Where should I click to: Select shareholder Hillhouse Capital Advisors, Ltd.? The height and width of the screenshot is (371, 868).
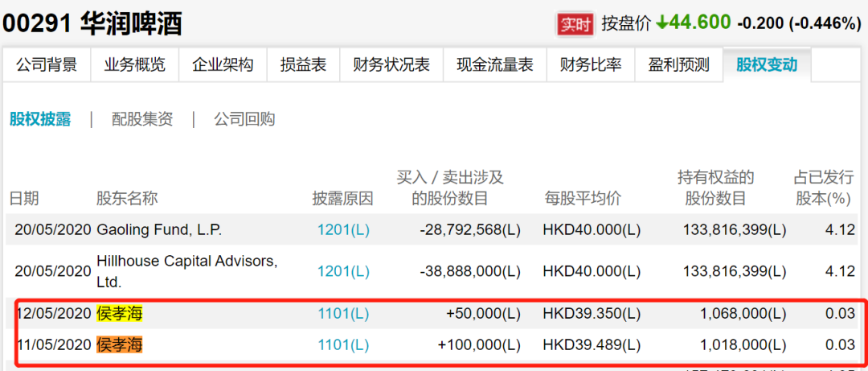(x=186, y=271)
